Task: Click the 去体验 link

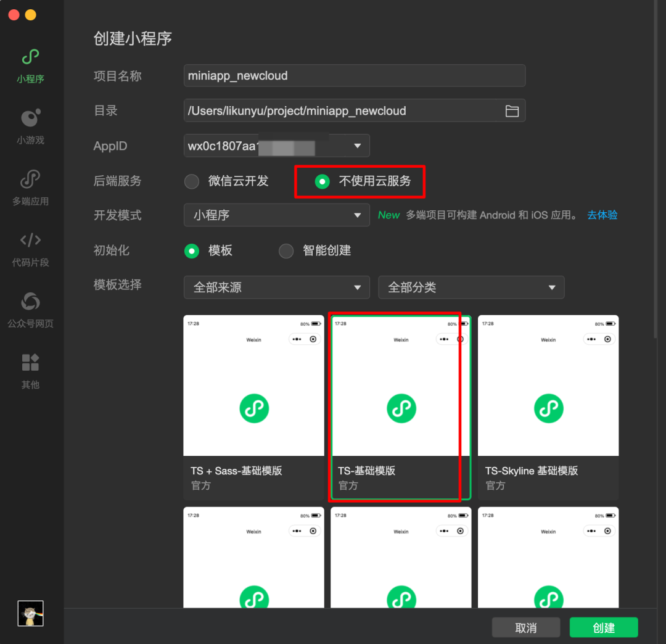Action: click(602, 215)
